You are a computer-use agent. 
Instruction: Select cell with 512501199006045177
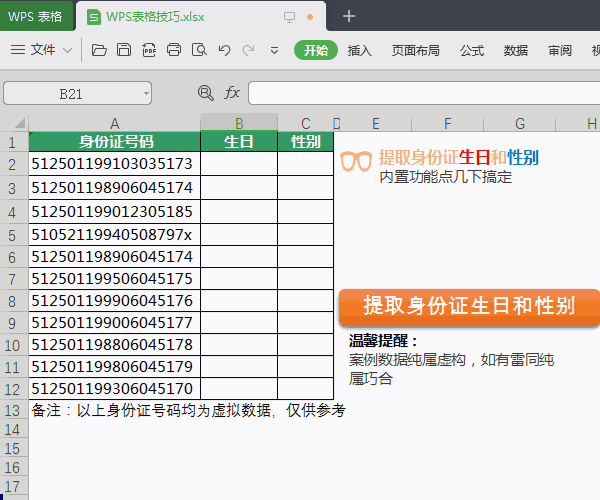click(115, 322)
